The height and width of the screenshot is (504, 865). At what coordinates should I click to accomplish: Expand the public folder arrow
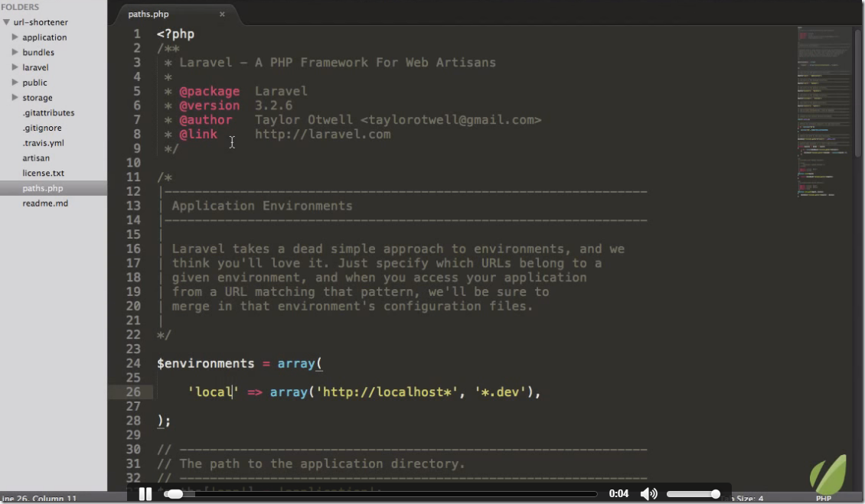point(15,82)
